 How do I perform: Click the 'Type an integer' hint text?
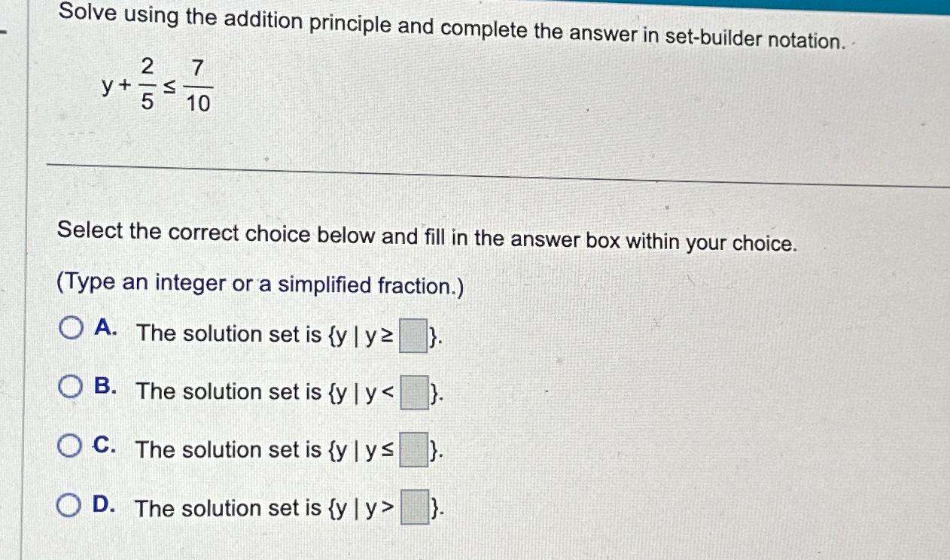coord(260,283)
